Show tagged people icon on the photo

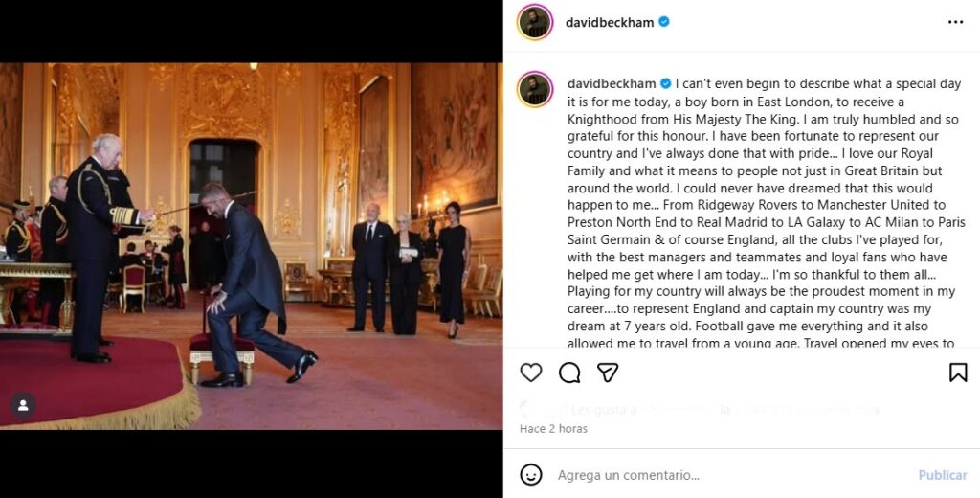pyautogui.click(x=23, y=405)
